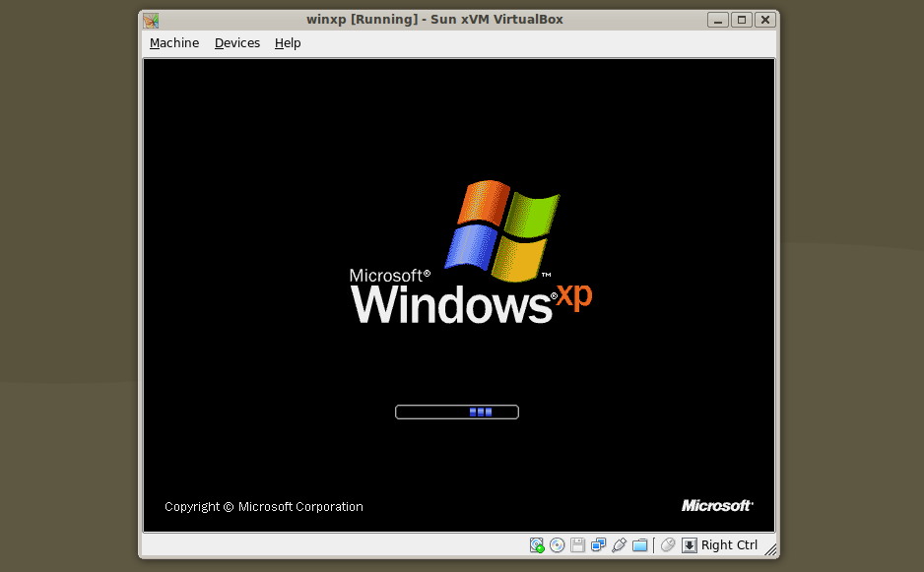
Task: Toggle the keyboard capture arrow indicator
Action: (690, 545)
